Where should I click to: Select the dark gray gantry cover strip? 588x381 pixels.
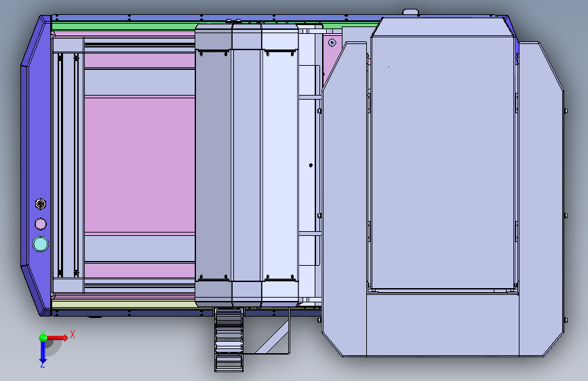[213, 165]
